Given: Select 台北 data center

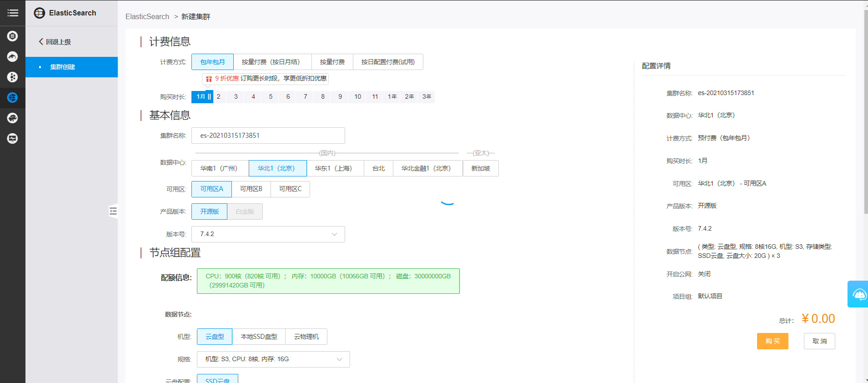Looking at the screenshot, I should (x=378, y=168).
